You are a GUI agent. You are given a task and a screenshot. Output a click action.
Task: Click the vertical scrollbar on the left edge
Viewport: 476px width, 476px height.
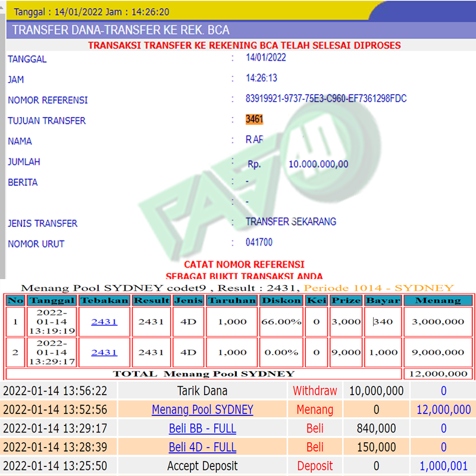pos(2,146)
